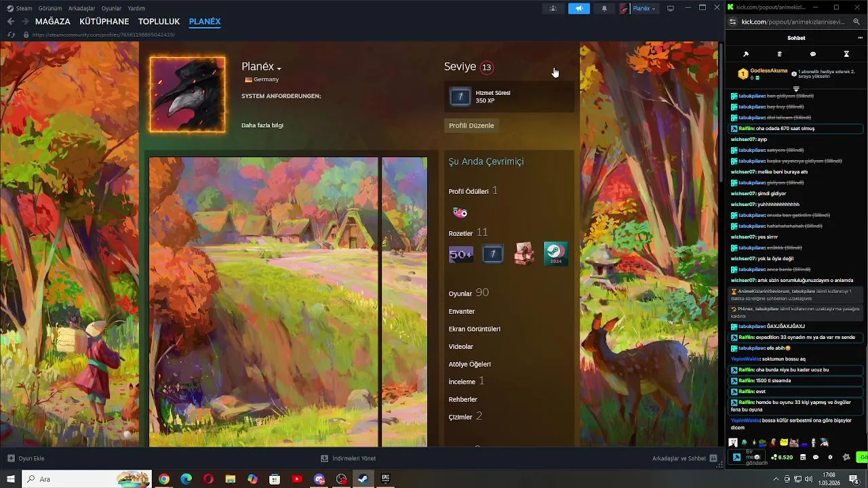
Task: Open the PLANÉX profile tab
Action: point(205,22)
